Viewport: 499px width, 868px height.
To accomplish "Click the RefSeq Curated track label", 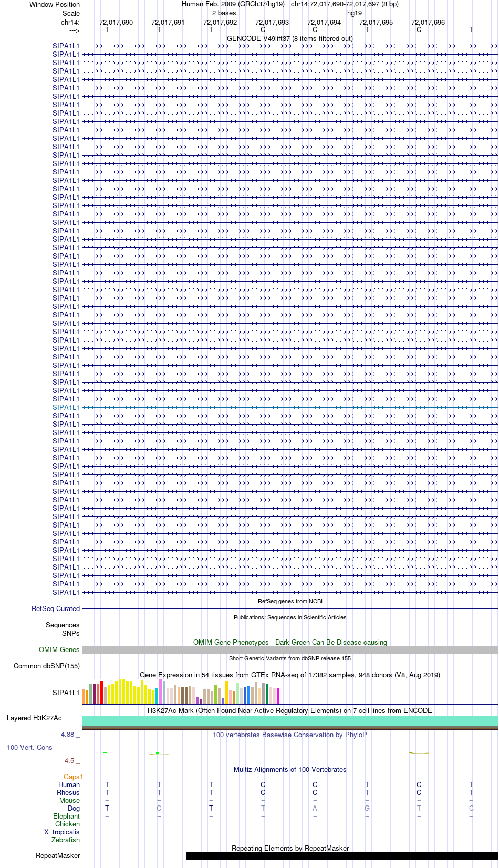I will [56, 608].
